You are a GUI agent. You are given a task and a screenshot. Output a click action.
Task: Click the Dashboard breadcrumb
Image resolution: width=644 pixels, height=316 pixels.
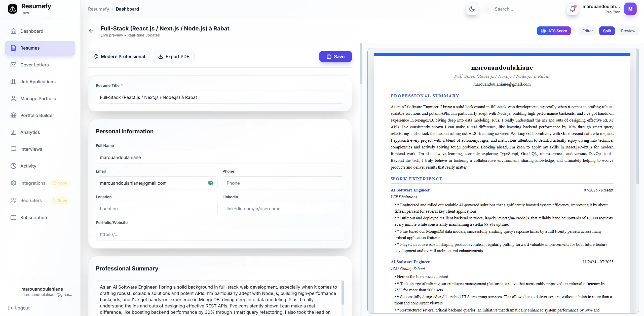[127, 9]
